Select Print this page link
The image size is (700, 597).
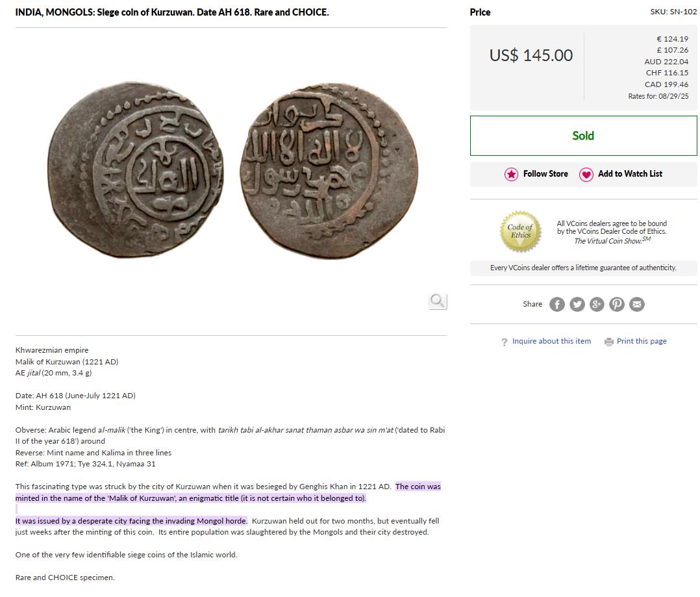click(x=642, y=341)
